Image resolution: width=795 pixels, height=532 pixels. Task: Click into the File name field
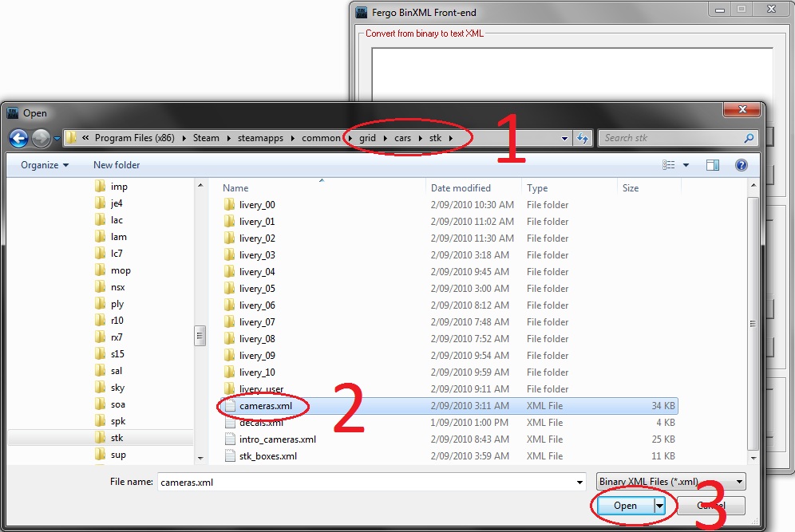[366, 483]
